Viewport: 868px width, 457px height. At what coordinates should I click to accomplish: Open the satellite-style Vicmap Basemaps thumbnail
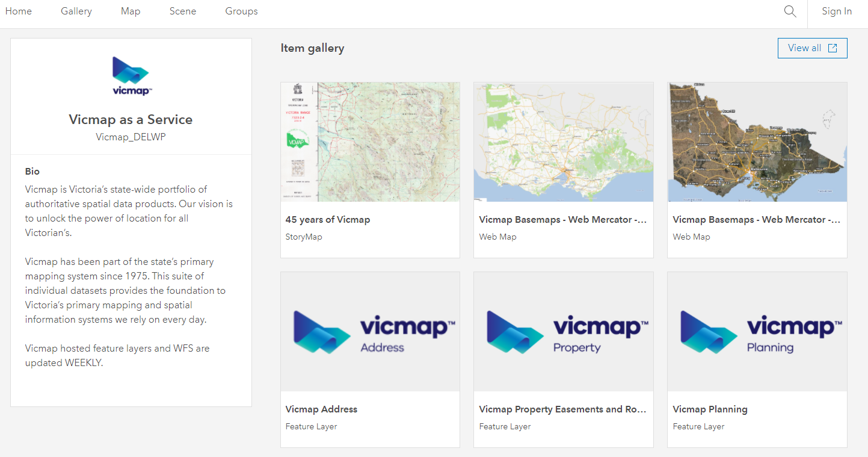(x=757, y=141)
